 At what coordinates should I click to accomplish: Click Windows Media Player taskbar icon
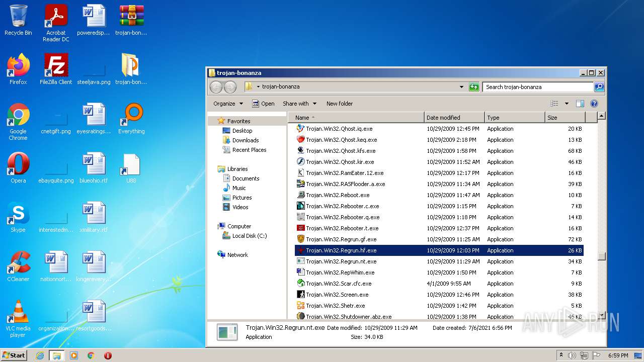[x=74, y=355]
